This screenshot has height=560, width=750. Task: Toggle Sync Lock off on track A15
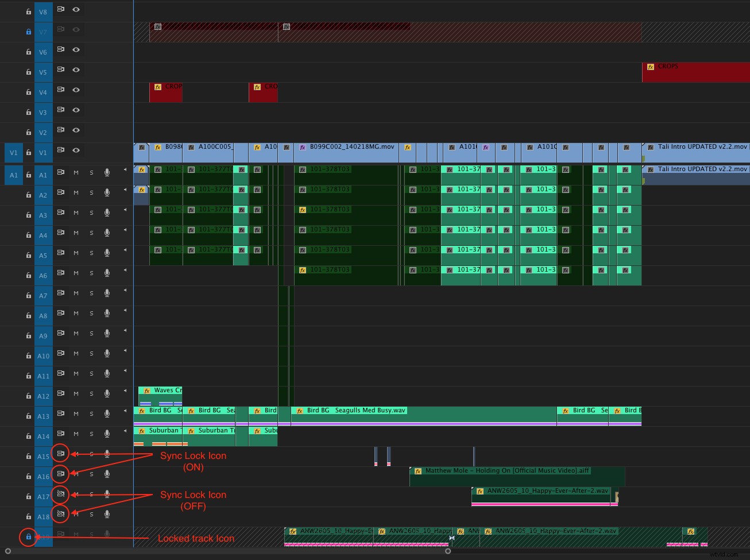[61, 453]
